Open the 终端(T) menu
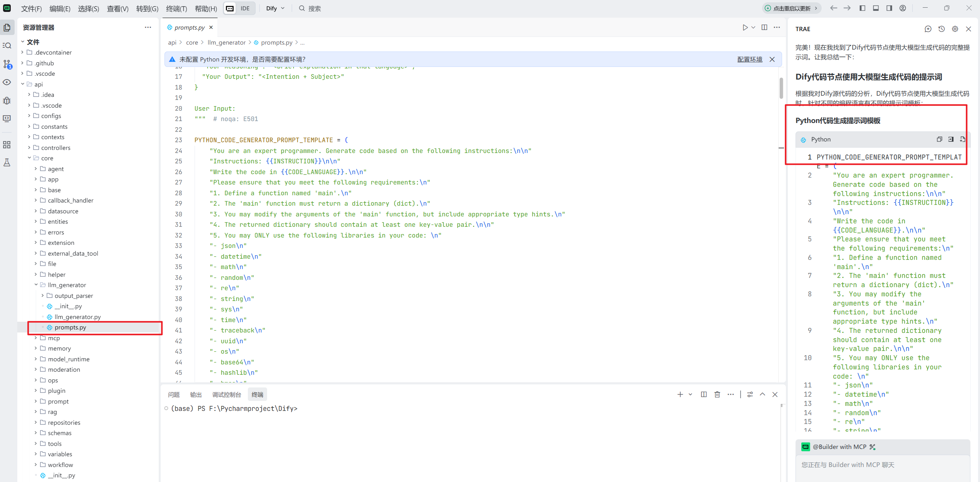The width and height of the screenshot is (980, 482). (x=176, y=8)
